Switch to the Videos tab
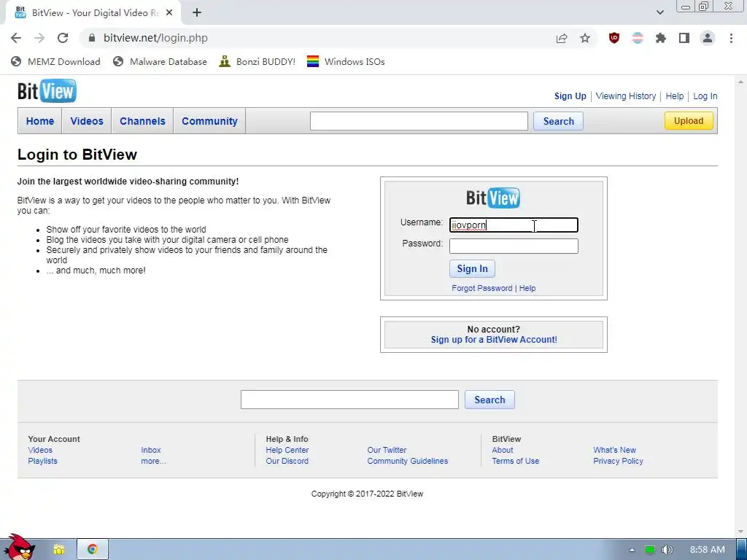Viewport: 747px width, 560px height. (x=87, y=121)
